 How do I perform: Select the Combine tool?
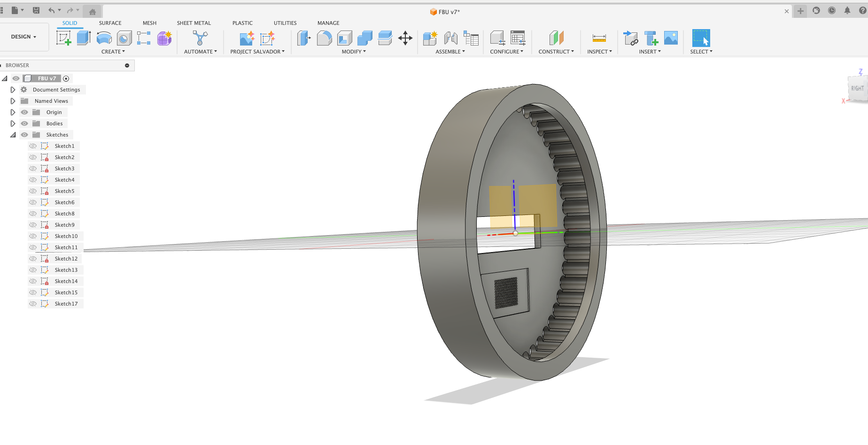pyautogui.click(x=365, y=38)
